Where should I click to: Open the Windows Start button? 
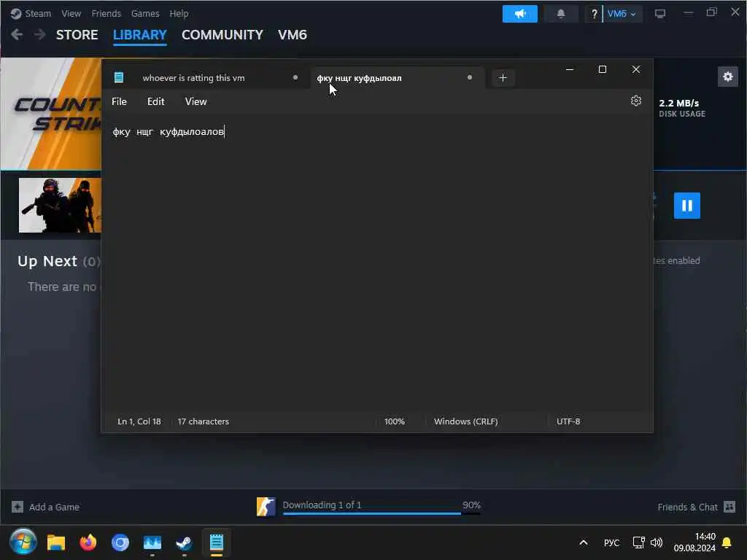[23, 542]
